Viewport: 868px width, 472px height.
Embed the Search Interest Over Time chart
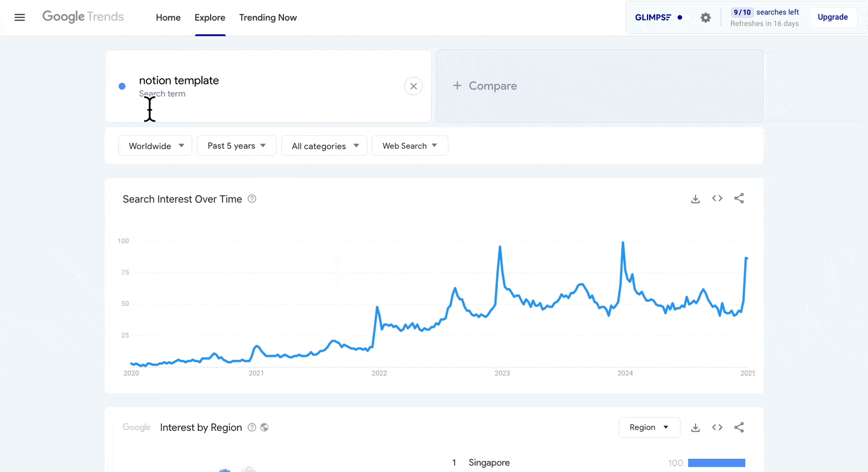click(x=717, y=198)
